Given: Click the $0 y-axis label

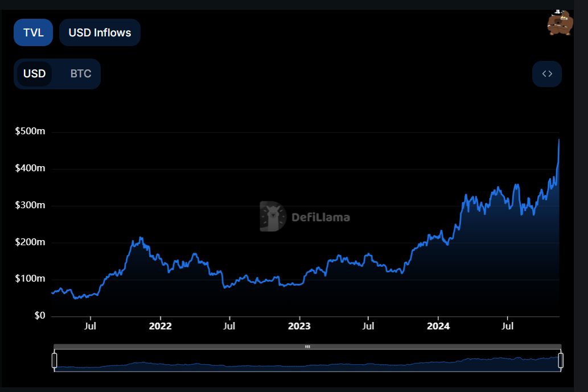Looking at the screenshot, I should (39, 316).
